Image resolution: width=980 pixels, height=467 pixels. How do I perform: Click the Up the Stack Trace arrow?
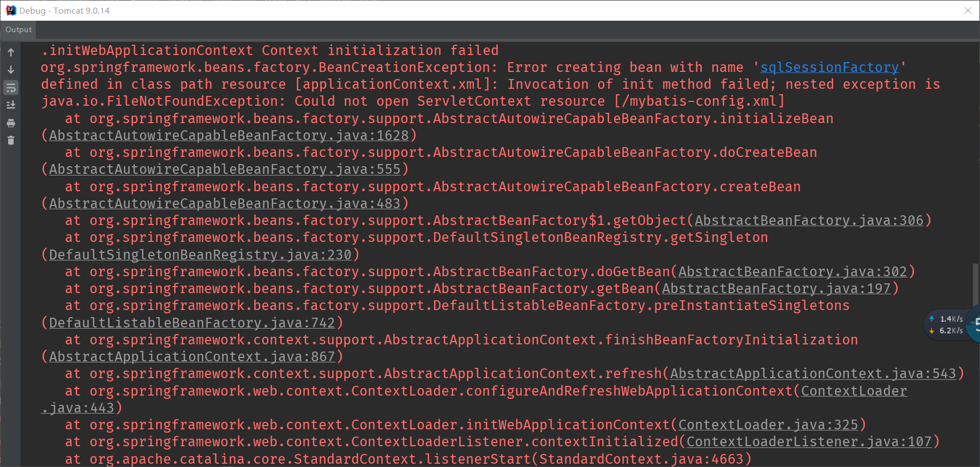click(x=11, y=52)
